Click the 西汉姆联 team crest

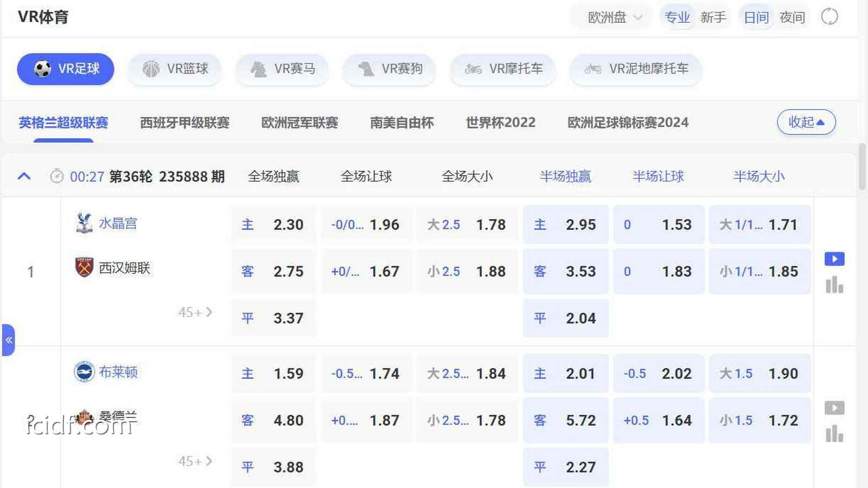click(x=84, y=267)
